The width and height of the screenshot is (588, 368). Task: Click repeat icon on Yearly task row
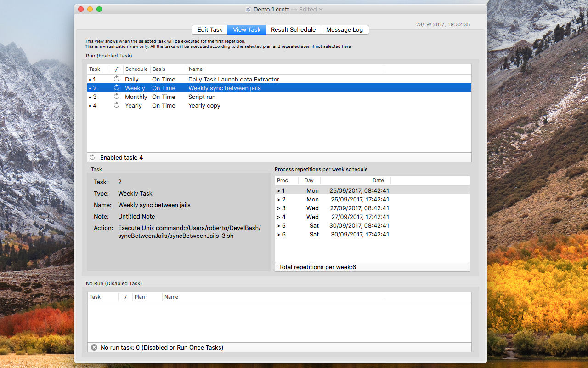coord(116,105)
